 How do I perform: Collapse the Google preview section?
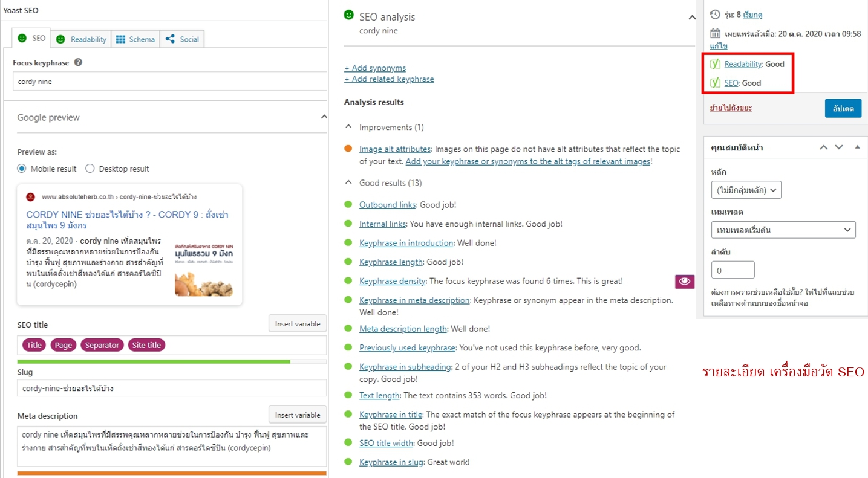pos(324,117)
